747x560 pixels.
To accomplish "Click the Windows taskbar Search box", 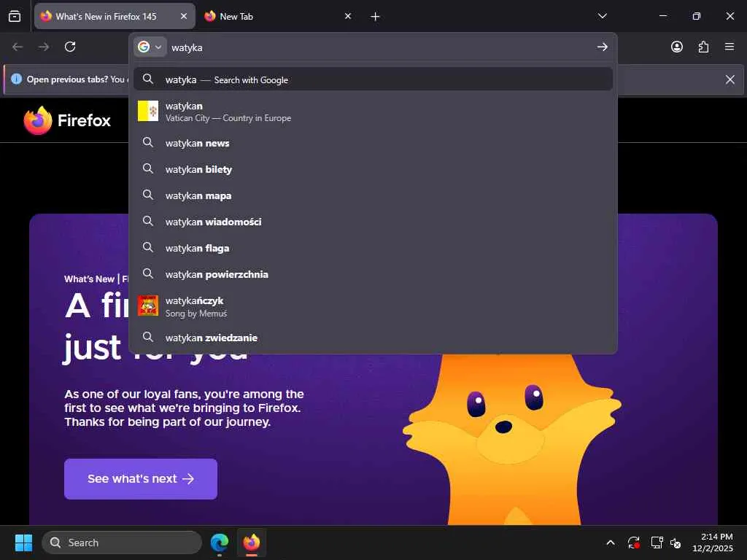I will (x=122, y=542).
